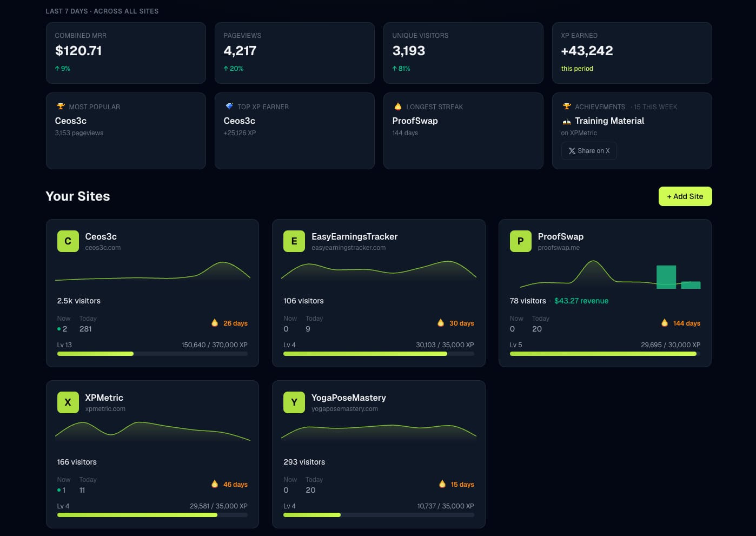Viewport: 756px width, 536px height.
Task: Click the Ceos3c XP progress bar
Action: (x=152, y=354)
